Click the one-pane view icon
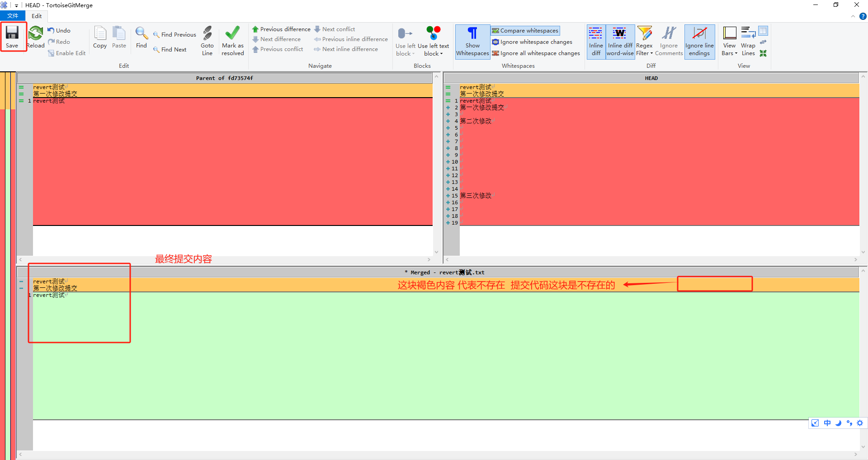868x460 pixels. click(x=763, y=31)
